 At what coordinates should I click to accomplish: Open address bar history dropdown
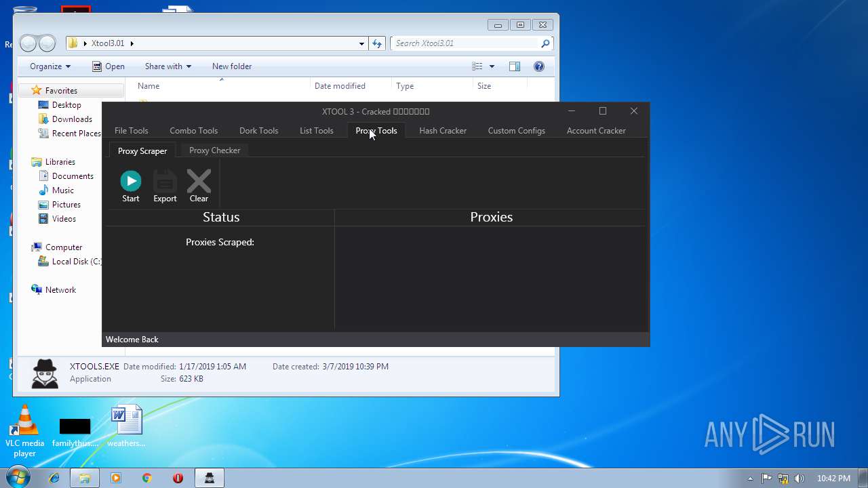tap(361, 43)
